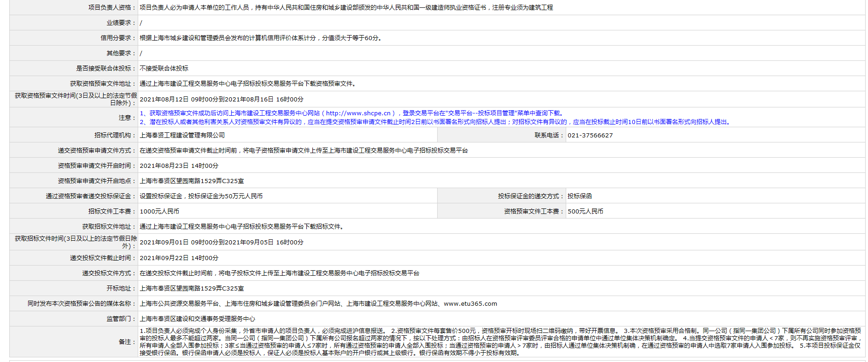Click the www.shcpe.cn URL in the blue notice
Viewport: 868px width, 362px height.
coord(358,113)
